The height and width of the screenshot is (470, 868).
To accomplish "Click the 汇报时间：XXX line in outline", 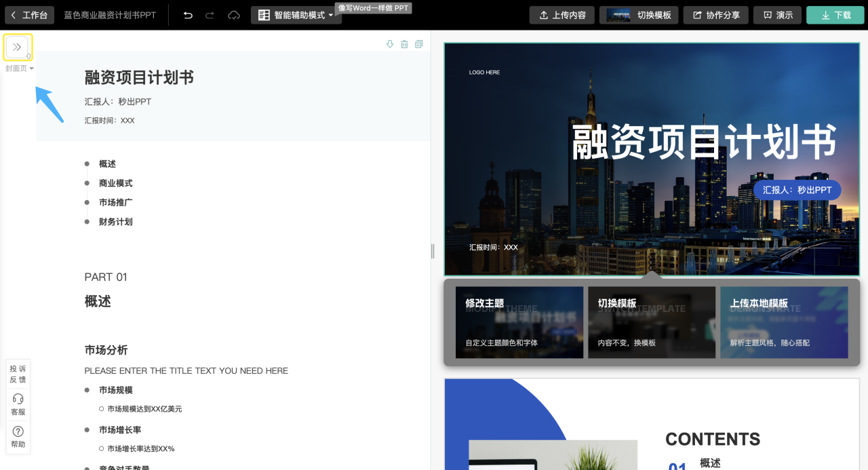I will point(110,121).
